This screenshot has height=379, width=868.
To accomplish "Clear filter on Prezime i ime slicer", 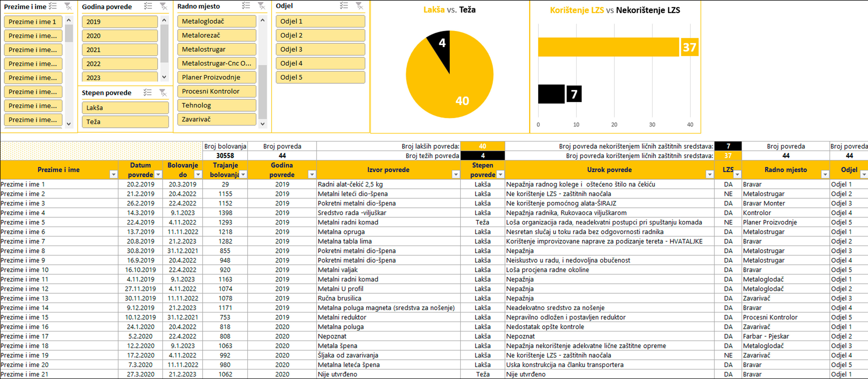I will [x=68, y=6].
